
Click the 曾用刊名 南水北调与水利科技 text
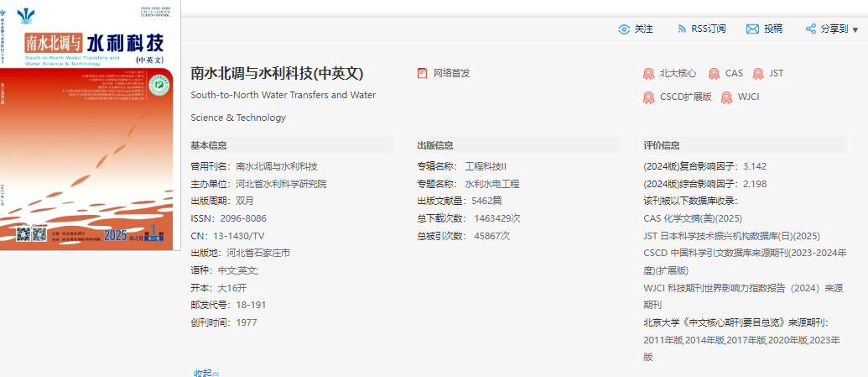tap(254, 166)
